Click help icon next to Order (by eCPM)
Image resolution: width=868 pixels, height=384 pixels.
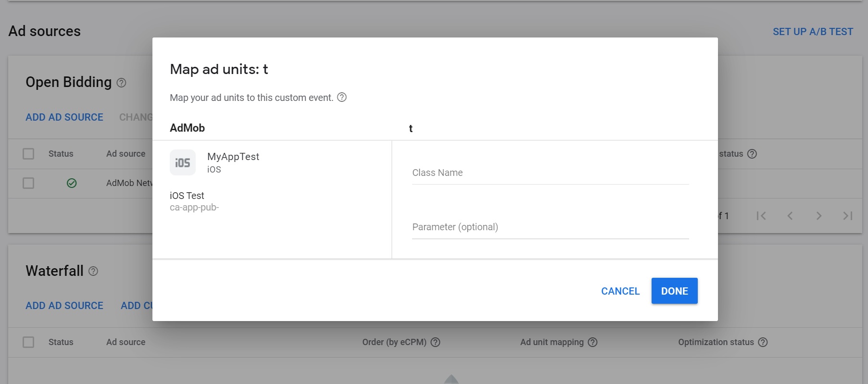point(435,342)
